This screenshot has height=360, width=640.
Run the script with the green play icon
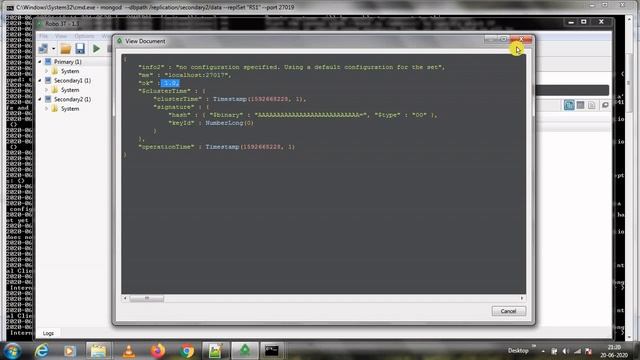[96, 49]
